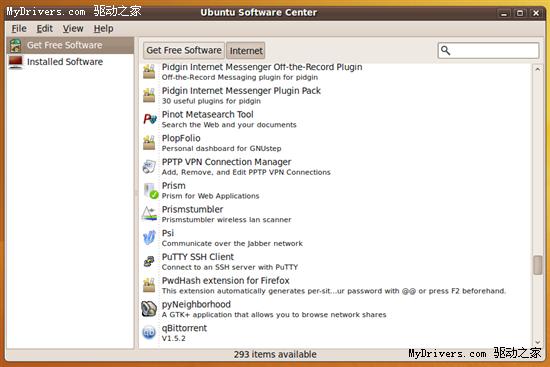
Task: Click 'Prism for Web Applications' description
Action: pyautogui.click(x=210, y=196)
